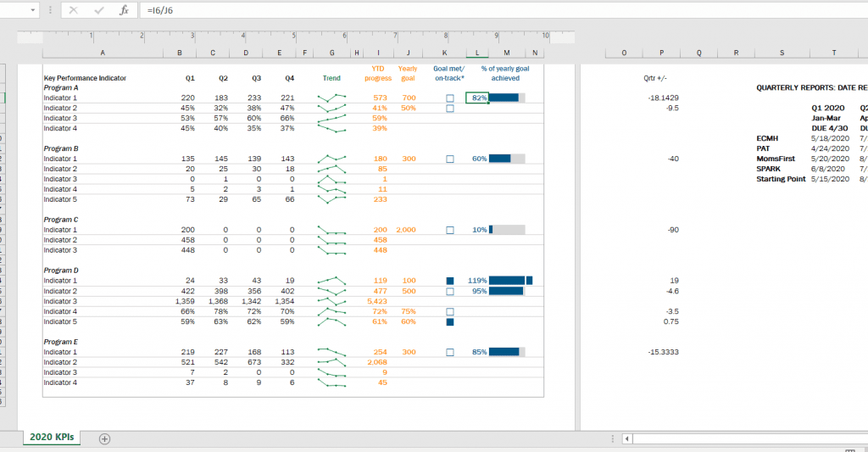Select the 'Program A' label cell

[61, 87]
